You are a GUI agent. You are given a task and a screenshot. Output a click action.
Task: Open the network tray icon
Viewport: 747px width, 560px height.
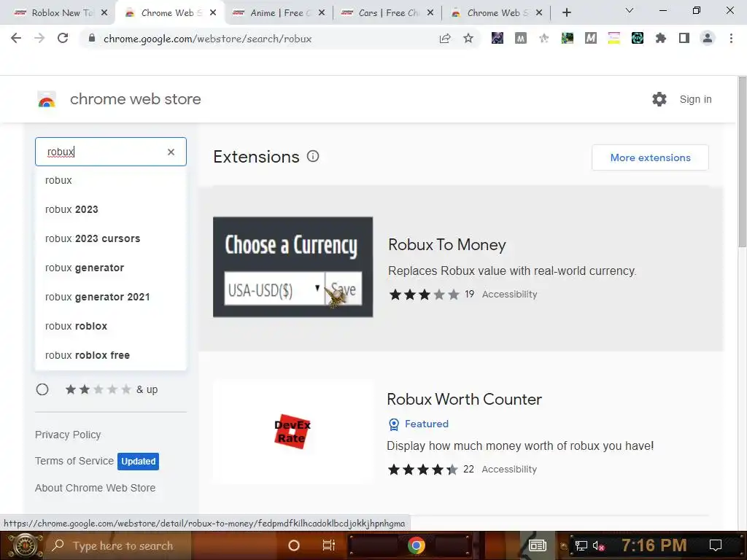click(x=581, y=545)
